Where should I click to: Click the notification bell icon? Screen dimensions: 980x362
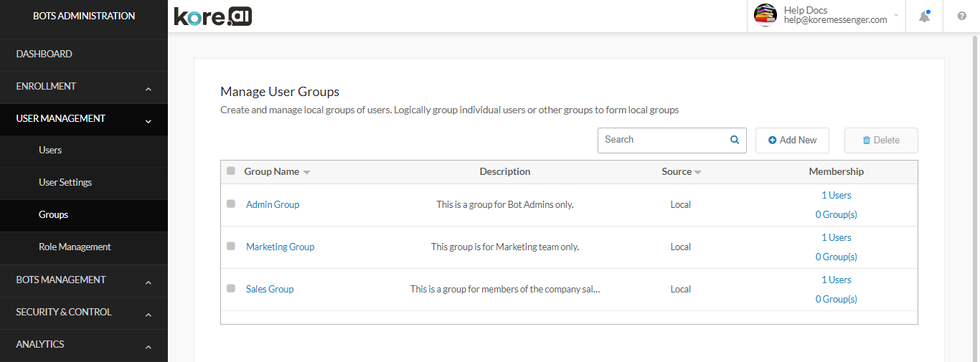[x=924, y=16]
